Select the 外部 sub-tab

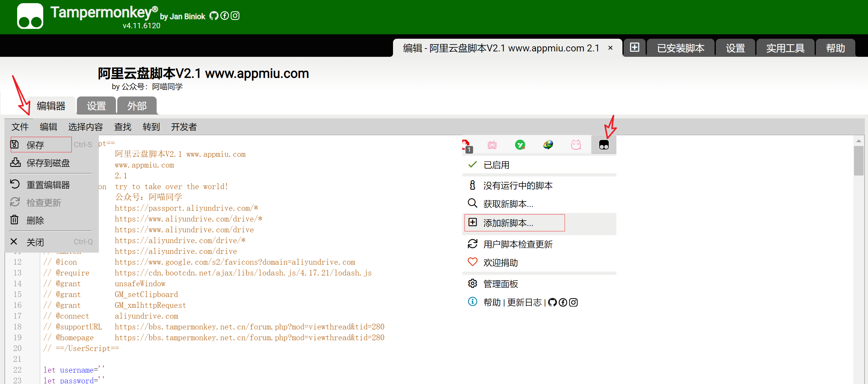coord(137,106)
